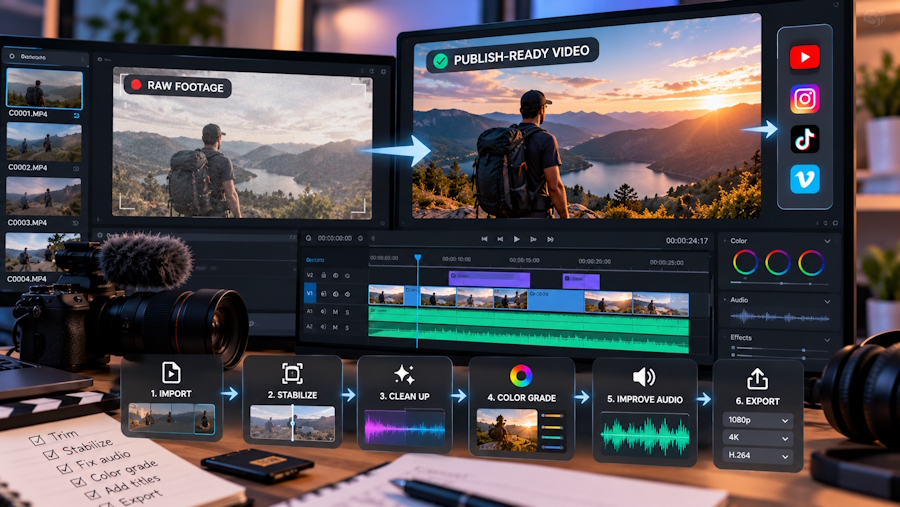
Task: Select the C0003.MP4 clip thumbnail
Action: coord(44,197)
